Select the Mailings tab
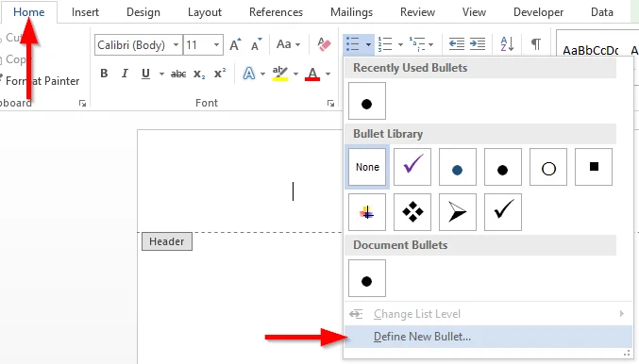The image size is (639, 364). coord(351,12)
